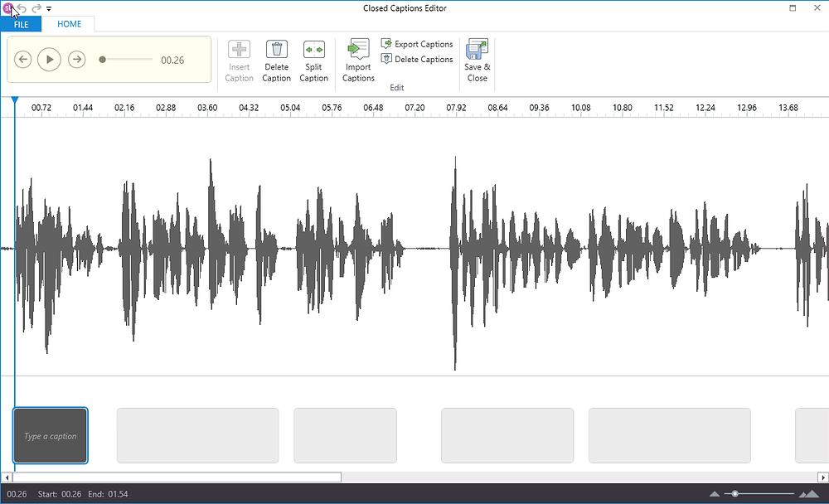Switch to the HOME tab
829x504 pixels.
point(70,24)
